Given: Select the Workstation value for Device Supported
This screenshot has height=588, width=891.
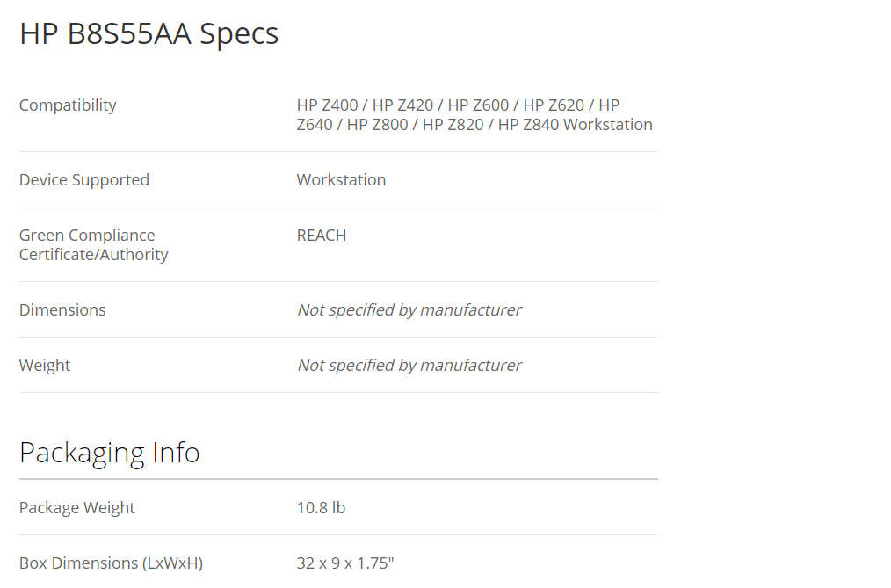Looking at the screenshot, I should point(341,180).
